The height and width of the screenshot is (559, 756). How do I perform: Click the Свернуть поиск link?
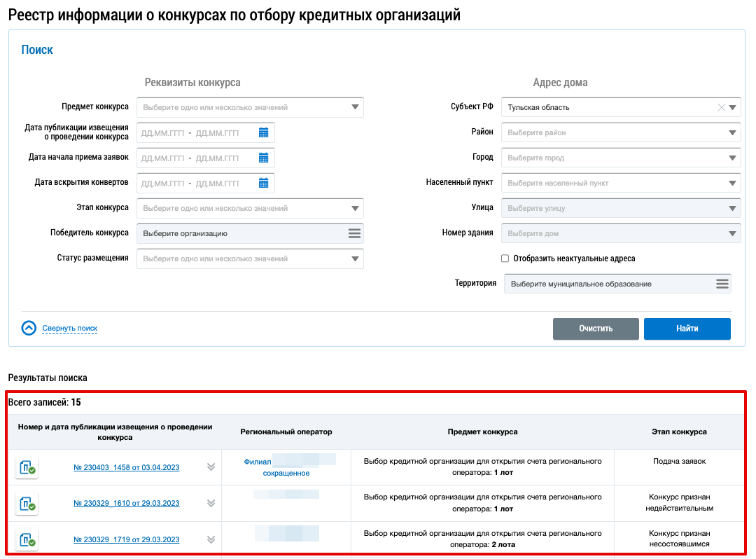pyautogui.click(x=69, y=328)
